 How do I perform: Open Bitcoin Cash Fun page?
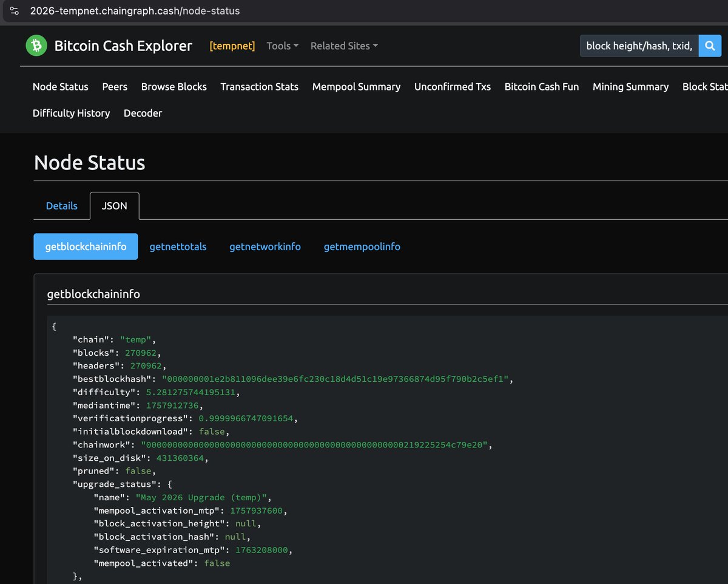click(542, 87)
